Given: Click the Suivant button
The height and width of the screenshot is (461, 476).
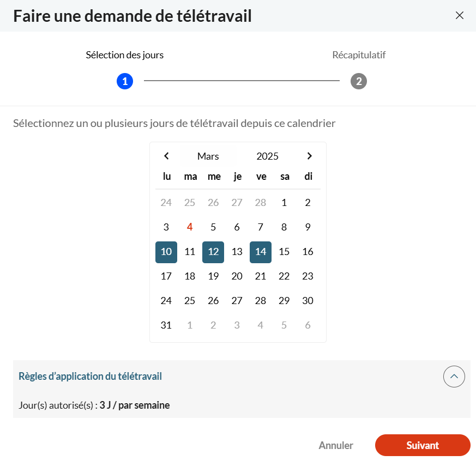Looking at the screenshot, I should tap(423, 445).
